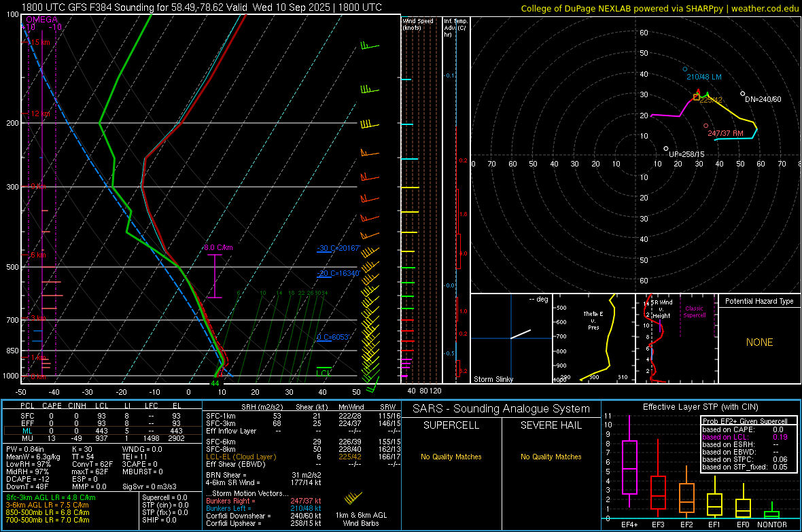Click the sounding title with valid date
The width and height of the screenshot is (802, 532).
click(202, 7)
